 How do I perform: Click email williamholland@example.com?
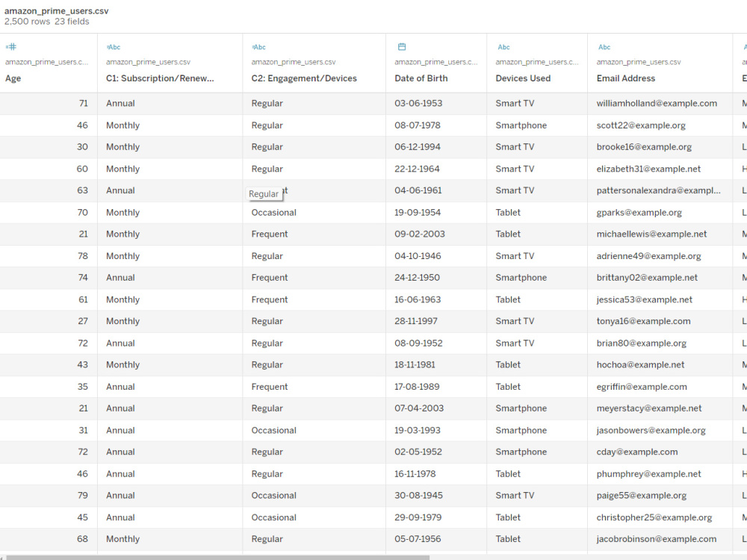tap(657, 103)
